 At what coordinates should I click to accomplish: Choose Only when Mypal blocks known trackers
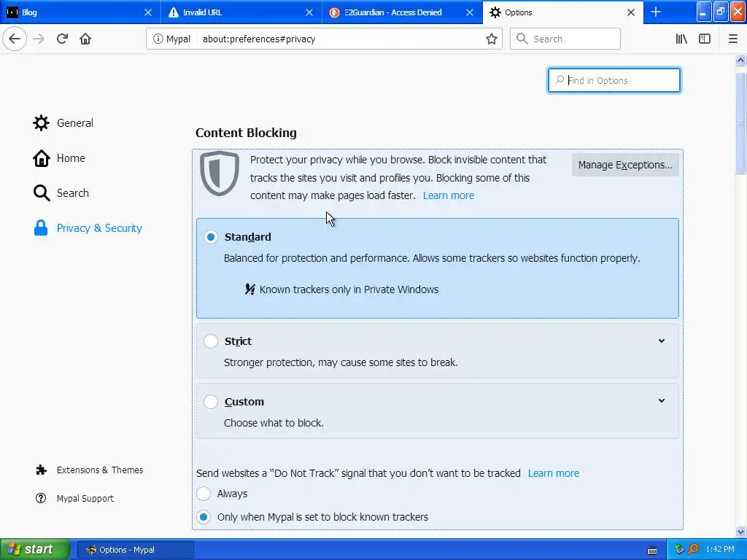[204, 517]
